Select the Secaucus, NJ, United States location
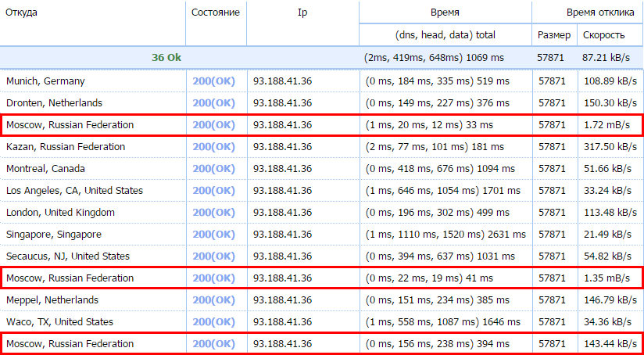This screenshot has width=644, height=355. click(x=68, y=256)
